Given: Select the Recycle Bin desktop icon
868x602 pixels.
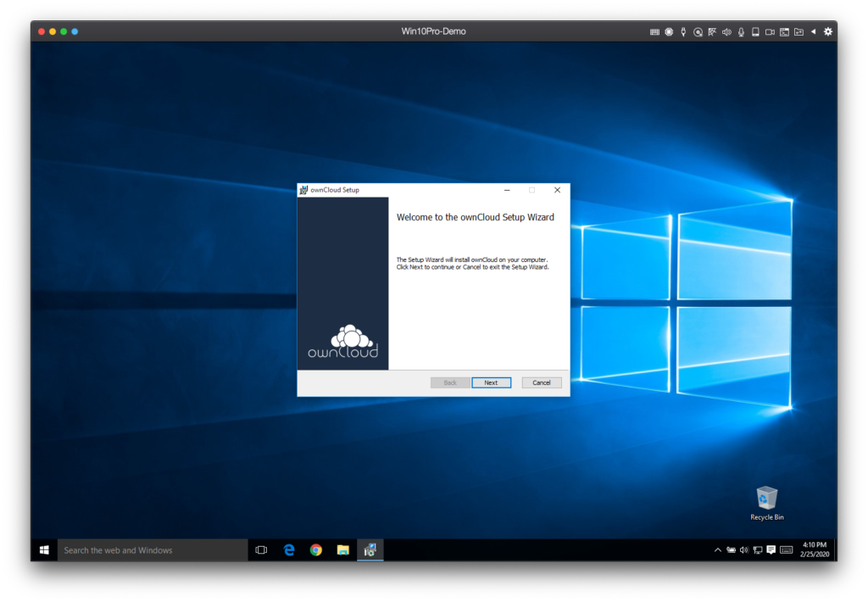Looking at the screenshot, I should click(766, 504).
